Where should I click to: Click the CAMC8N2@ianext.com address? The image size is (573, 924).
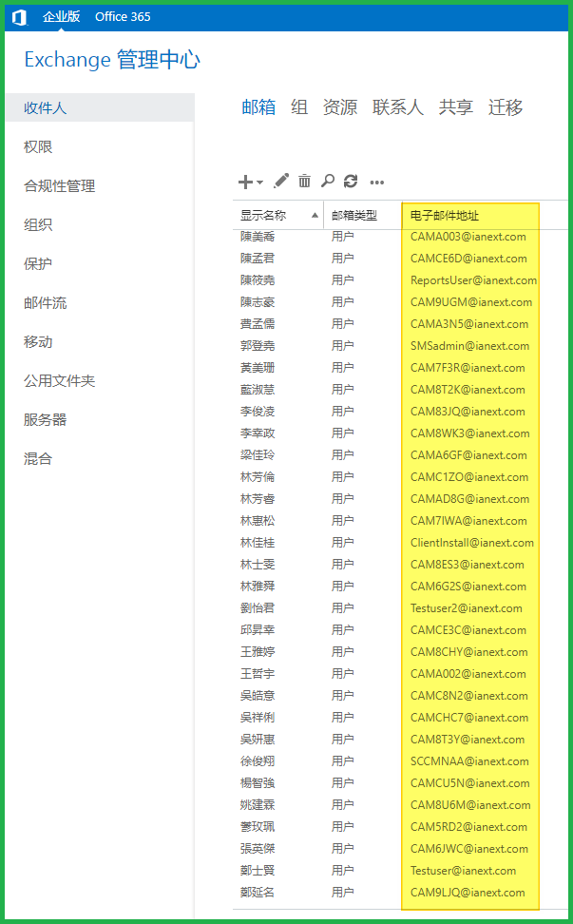469,695
